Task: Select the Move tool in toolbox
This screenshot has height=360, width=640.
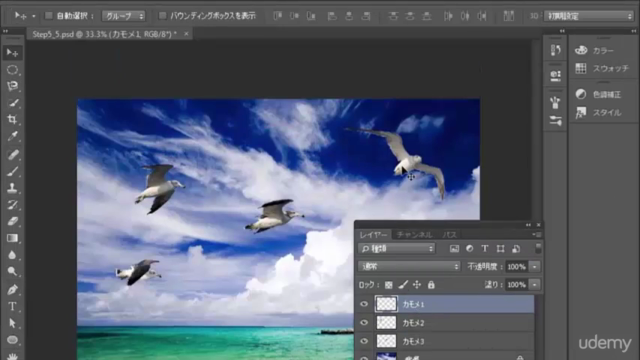Action: pos(12,53)
